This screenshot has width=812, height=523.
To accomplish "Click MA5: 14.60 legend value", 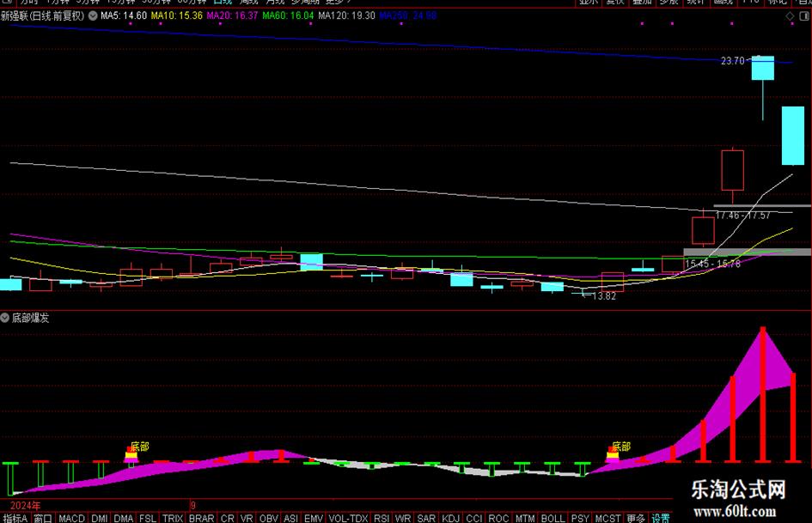I will [x=124, y=16].
